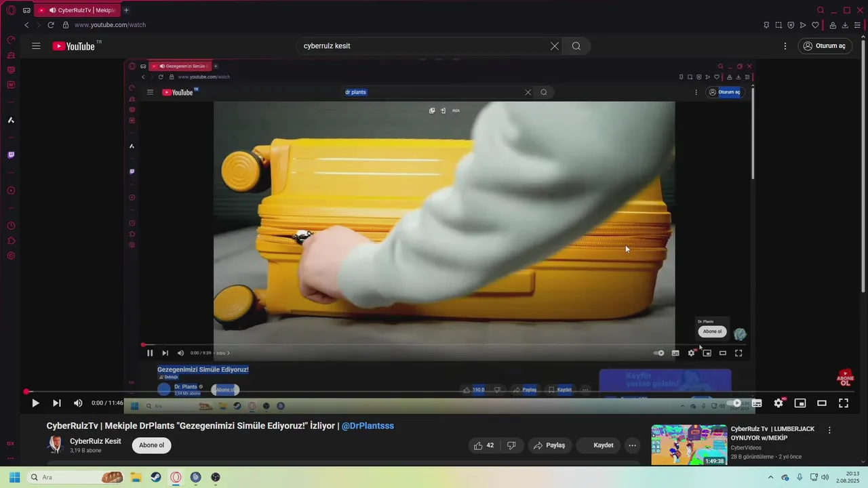The image size is (868, 488).
Task: Open the sidebar music Player icon
Action: pos(11,190)
